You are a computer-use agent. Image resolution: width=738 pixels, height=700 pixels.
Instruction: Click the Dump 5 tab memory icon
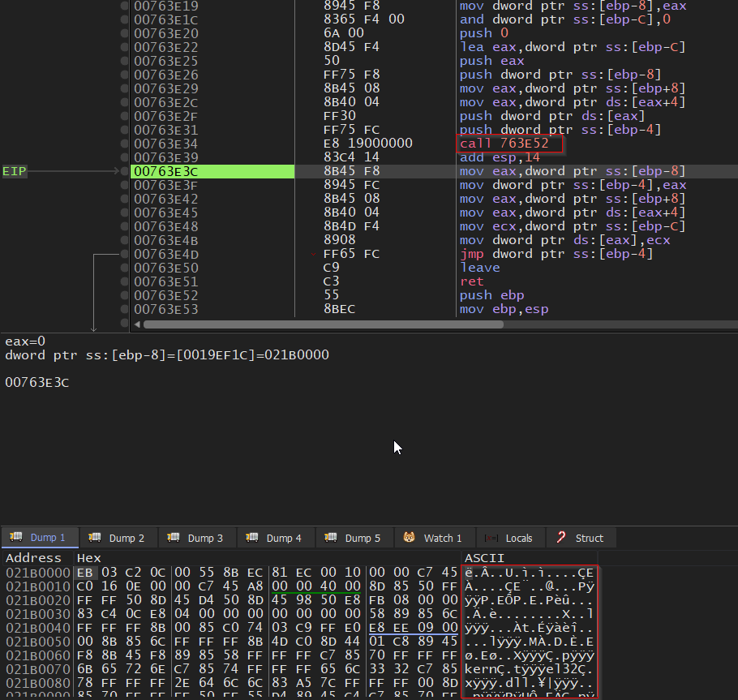coord(331,538)
